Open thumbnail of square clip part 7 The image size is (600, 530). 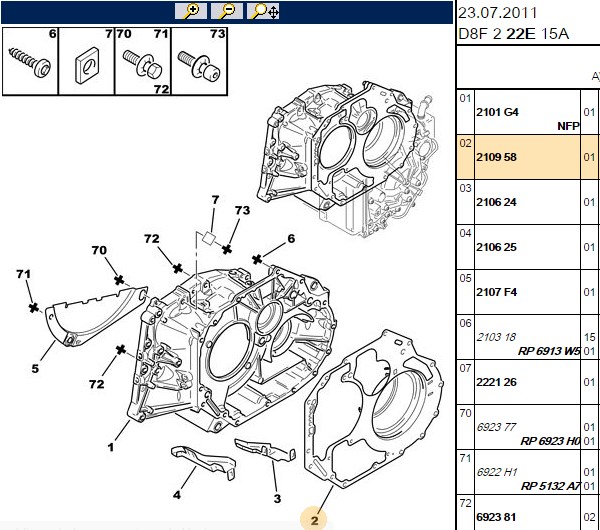(86, 61)
